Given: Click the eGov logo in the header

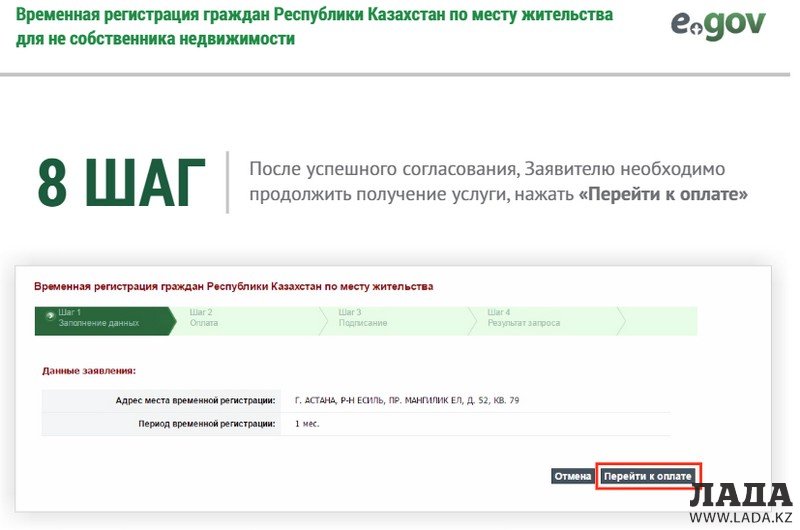Looking at the screenshot, I should (x=717, y=24).
